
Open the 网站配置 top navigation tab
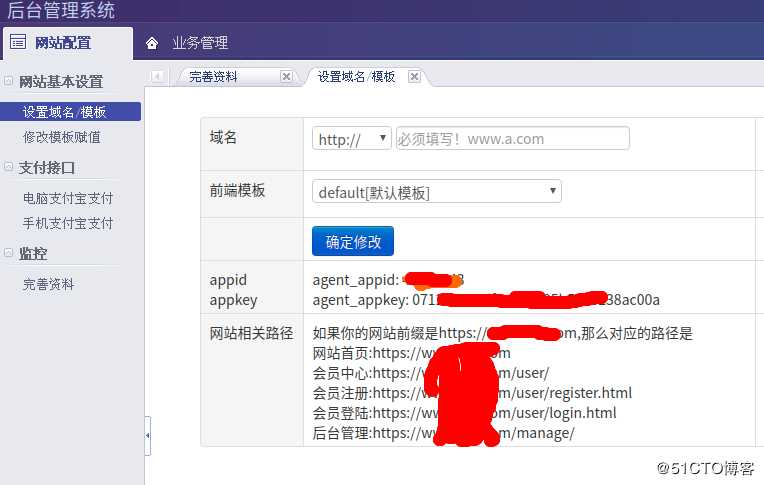point(67,43)
